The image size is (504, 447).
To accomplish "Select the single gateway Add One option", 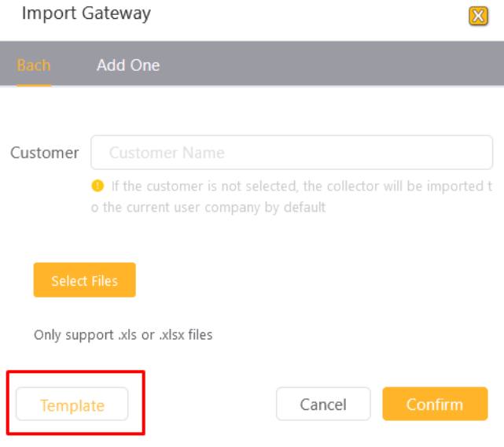I will 128,65.
